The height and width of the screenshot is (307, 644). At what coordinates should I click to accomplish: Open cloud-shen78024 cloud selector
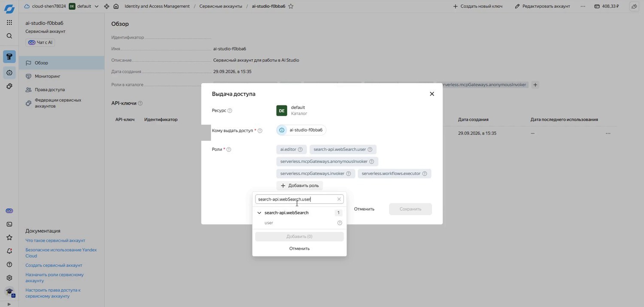pyautogui.click(x=45, y=6)
